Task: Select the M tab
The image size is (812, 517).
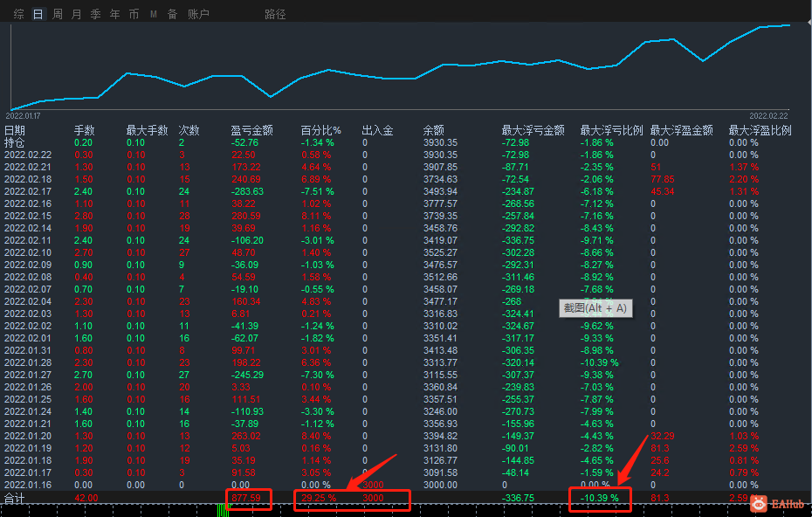Action: click(154, 14)
